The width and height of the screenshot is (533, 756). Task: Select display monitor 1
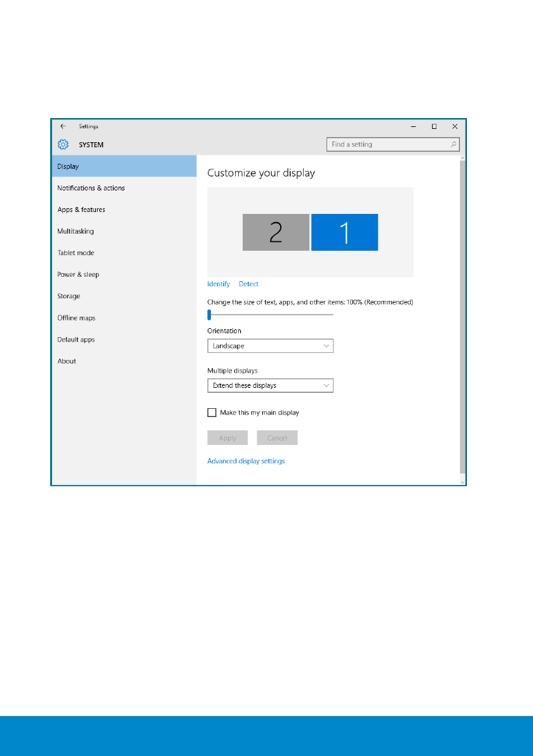344,232
